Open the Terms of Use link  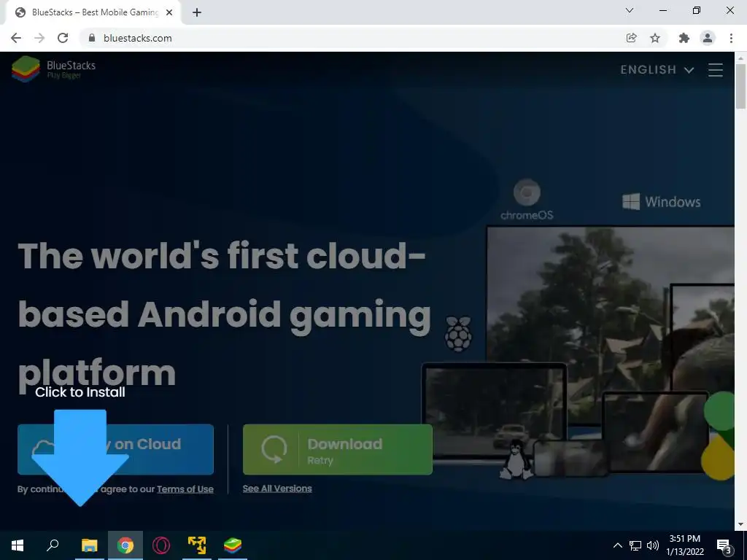(x=185, y=489)
